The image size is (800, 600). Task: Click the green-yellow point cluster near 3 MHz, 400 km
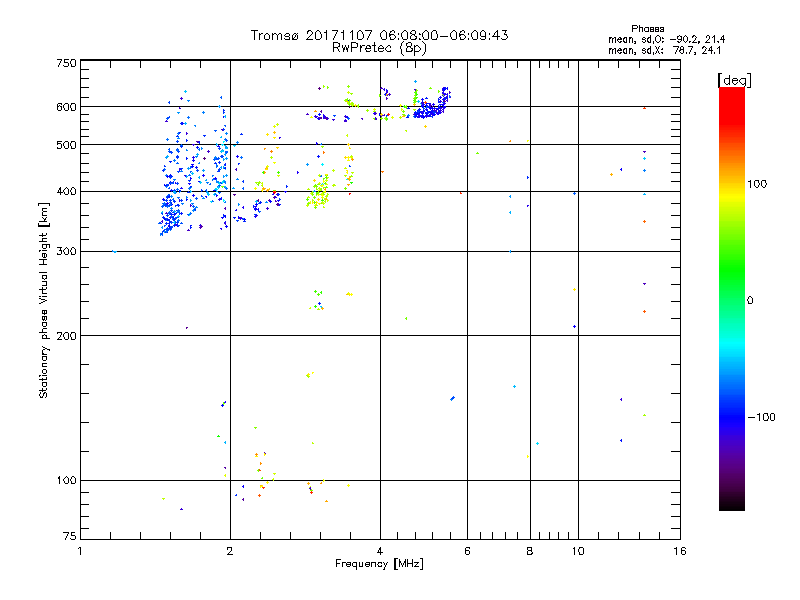click(x=318, y=193)
